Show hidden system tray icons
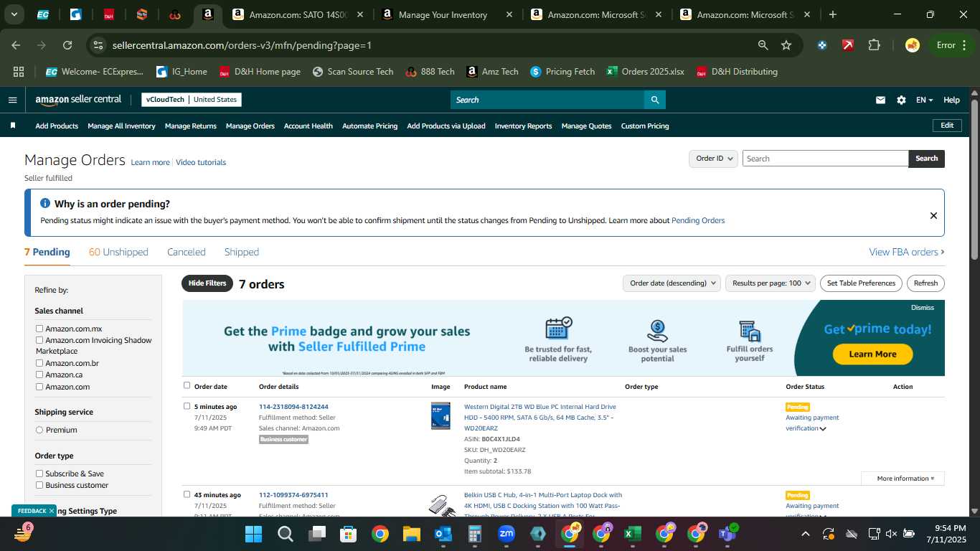The image size is (980, 551). 805,534
